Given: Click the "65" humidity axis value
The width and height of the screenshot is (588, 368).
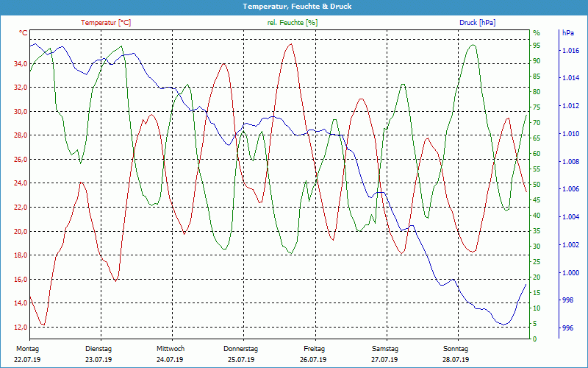Looking at the screenshot, I should tap(537, 138).
